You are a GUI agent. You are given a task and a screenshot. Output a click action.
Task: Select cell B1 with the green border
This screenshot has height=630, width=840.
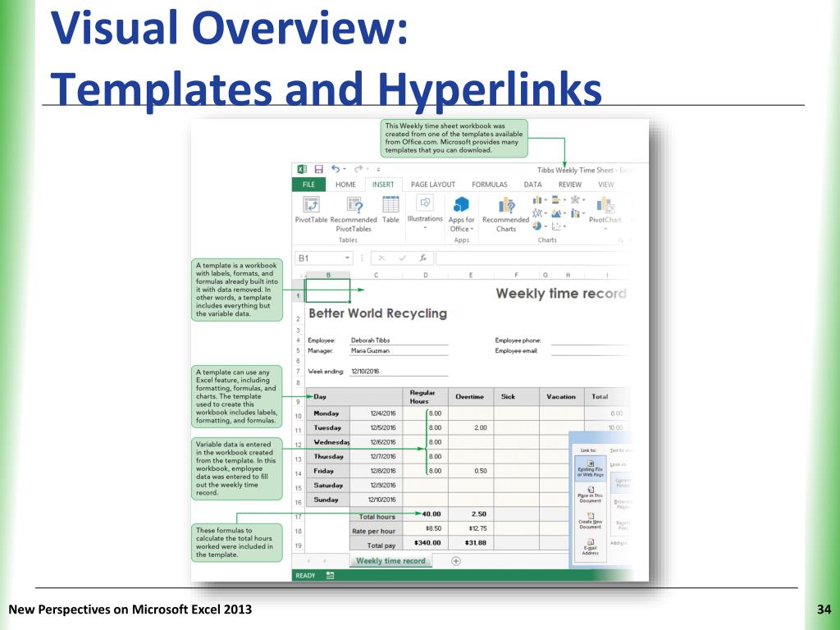(x=328, y=290)
